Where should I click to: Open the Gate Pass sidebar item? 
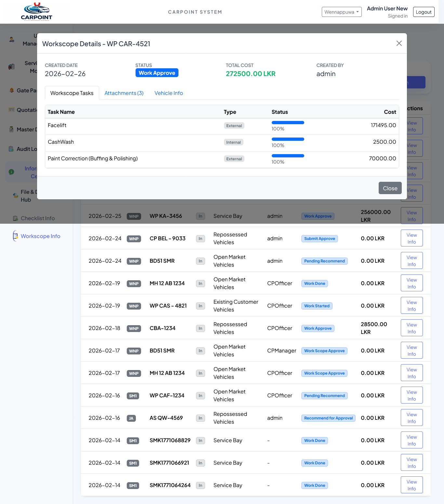(12, 90)
